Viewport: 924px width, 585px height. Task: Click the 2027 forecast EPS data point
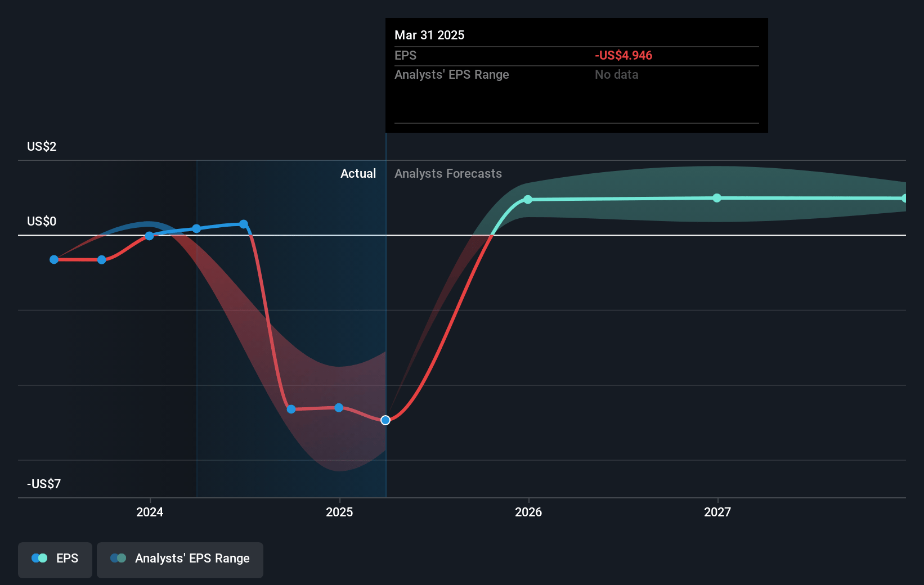[717, 198]
